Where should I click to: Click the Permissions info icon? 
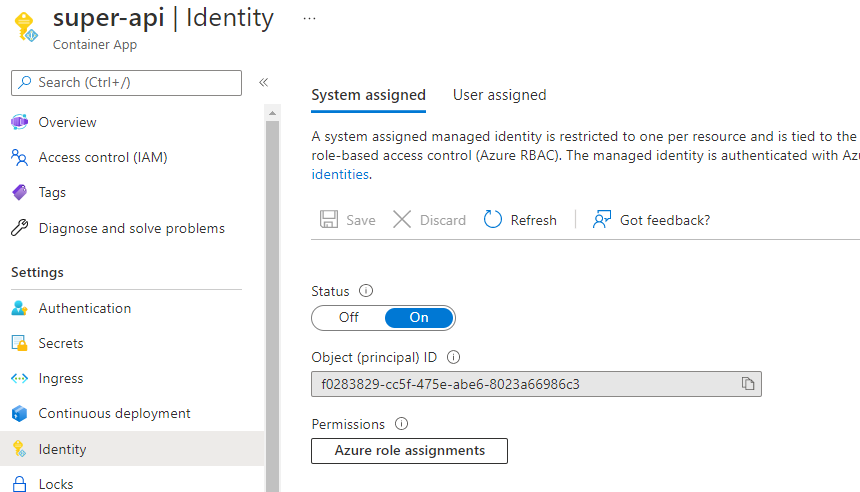[402, 424]
